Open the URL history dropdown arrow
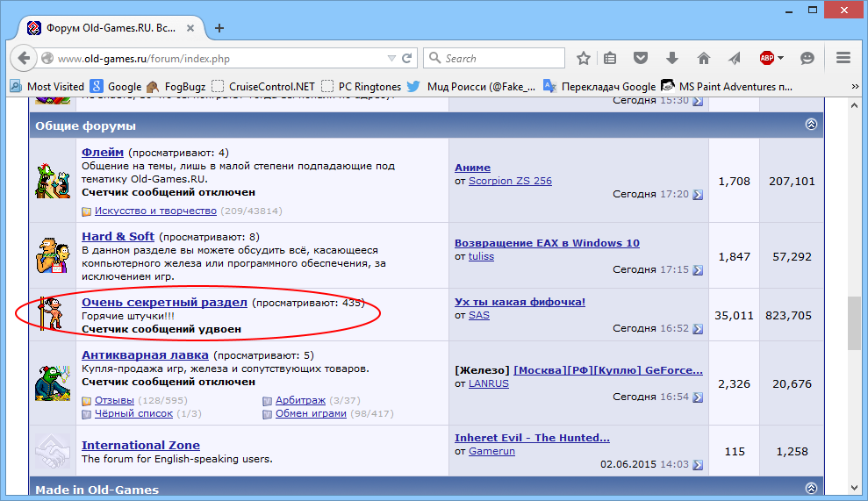The width and height of the screenshot is (868, 501). (391, 58)
